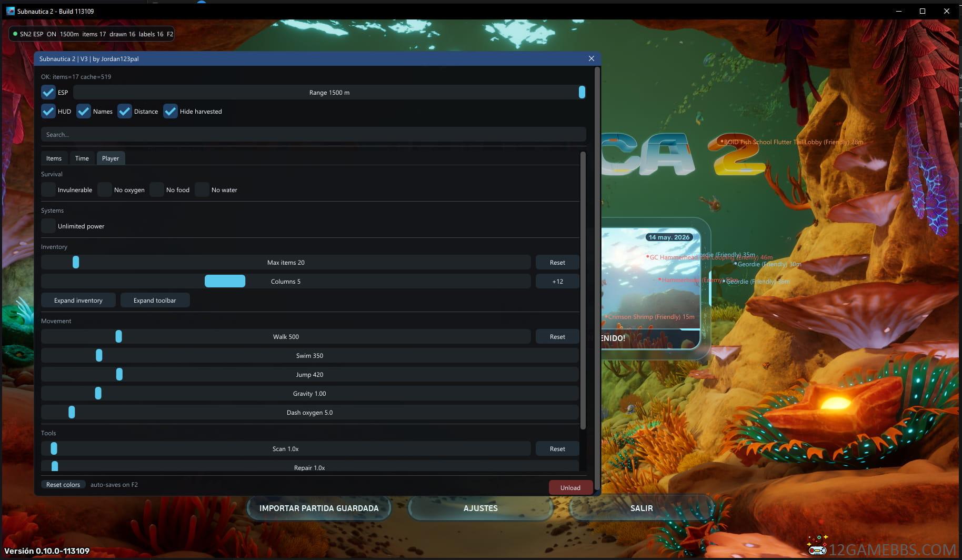Click the Search field
The width and height of the screenshot is (962, 560).
tap(314, 135)
